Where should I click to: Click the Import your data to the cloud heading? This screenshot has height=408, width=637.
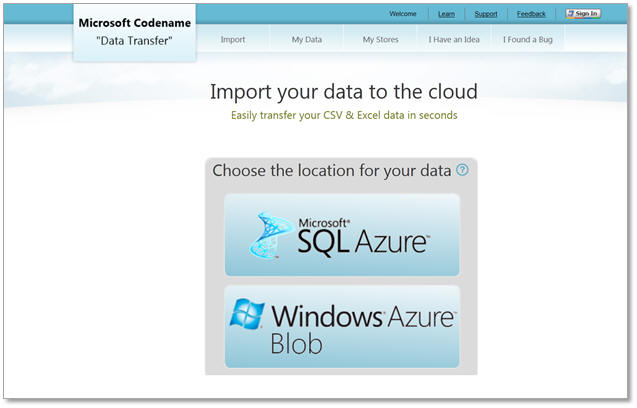(344, 92)
